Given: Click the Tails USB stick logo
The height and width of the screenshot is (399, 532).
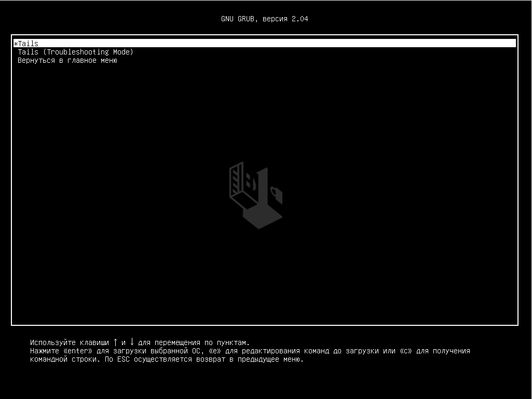Looking at the screenshot, I should [x=254, y=196].
